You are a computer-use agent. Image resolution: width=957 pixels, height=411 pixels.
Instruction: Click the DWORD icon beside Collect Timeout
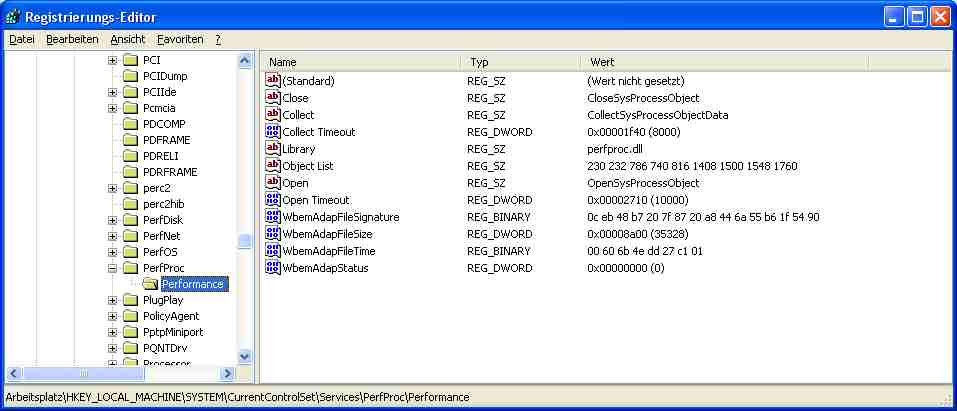[273, 131]
